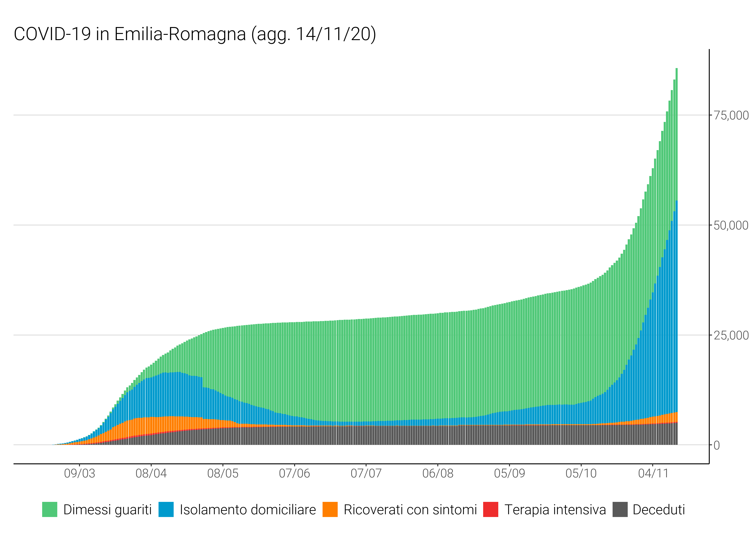Click the 07/07 x-axis date label
The height and width of the screenshot is (550, 756).
coord(366,473)
